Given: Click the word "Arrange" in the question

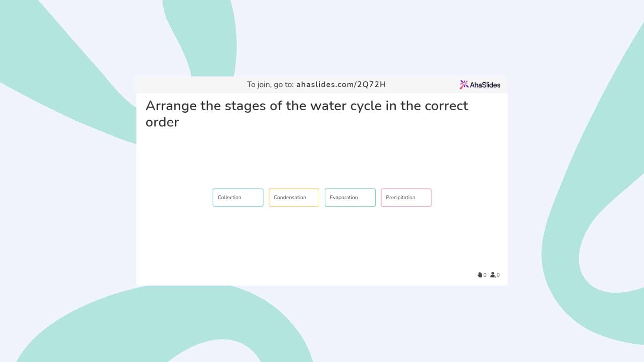Looking at the screenshot, I should [x=171, y=106].
